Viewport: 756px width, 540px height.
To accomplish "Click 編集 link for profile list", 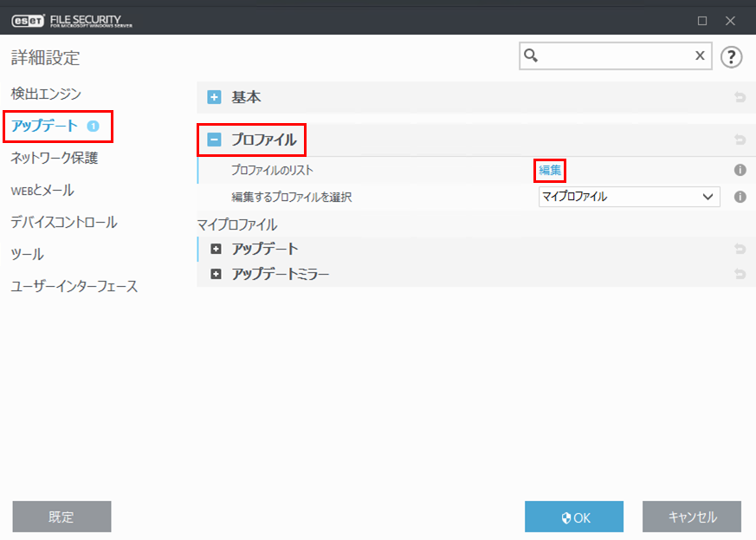I will coord(550,171).
